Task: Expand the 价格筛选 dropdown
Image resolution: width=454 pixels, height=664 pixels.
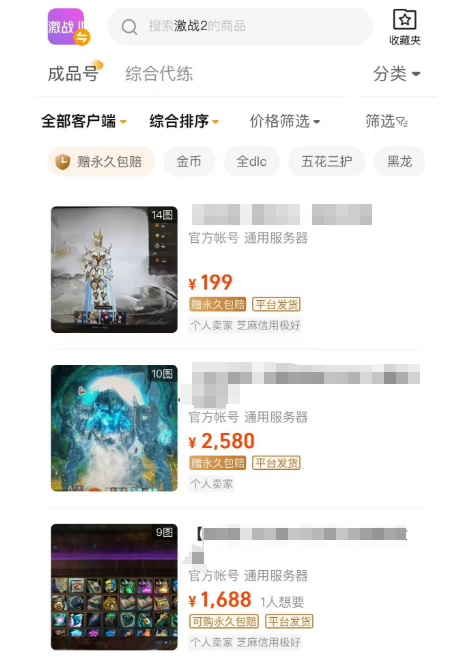Action: [285, 122]
